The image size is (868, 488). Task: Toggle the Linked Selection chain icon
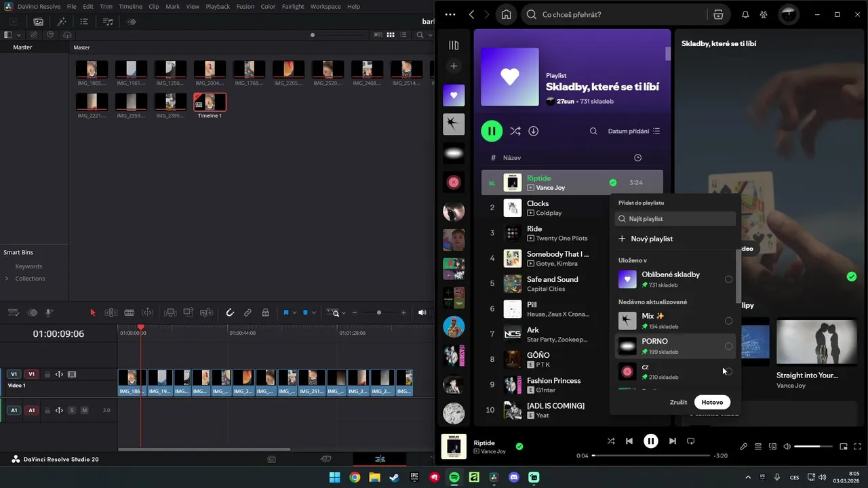(x=248, y=312)
